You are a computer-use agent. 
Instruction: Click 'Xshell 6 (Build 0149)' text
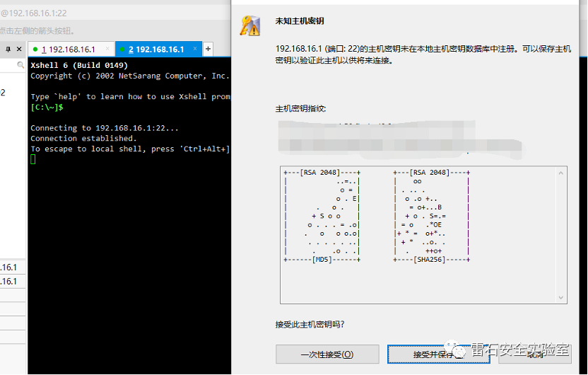[x=79, y=65]
